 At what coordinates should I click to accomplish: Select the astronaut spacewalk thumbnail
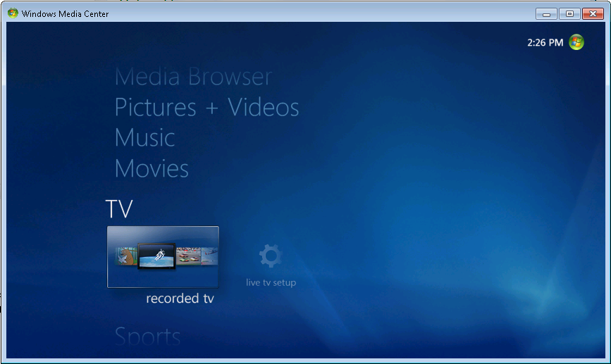[156, 256]
